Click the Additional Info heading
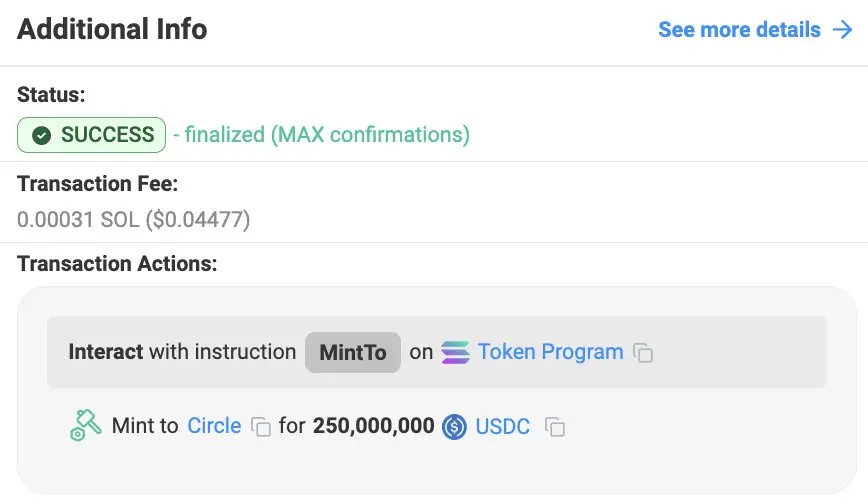868x504 pixels. point(112,29)
